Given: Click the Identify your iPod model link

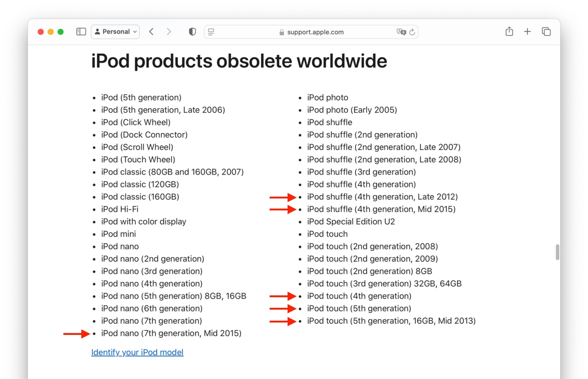Looking at the screenshot, I should (x=137, y=352).
